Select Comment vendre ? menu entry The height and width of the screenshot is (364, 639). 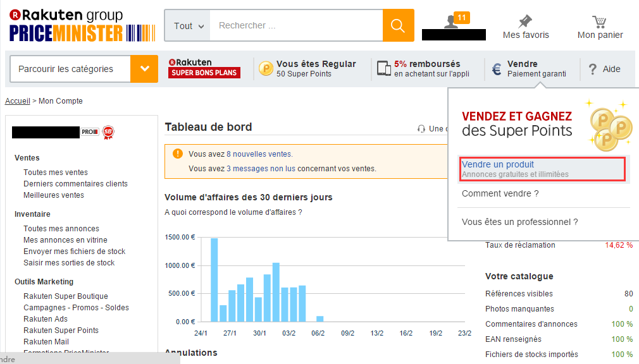[500, 193]
